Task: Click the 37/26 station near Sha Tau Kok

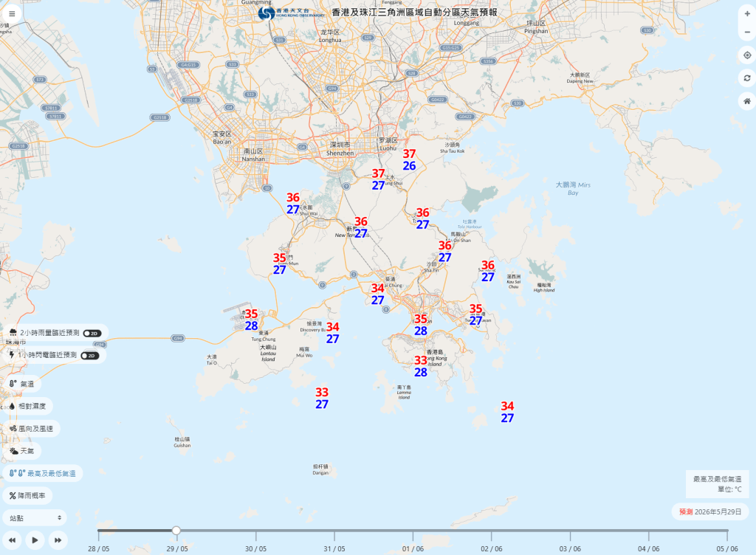Action: (x=409, y=160)
